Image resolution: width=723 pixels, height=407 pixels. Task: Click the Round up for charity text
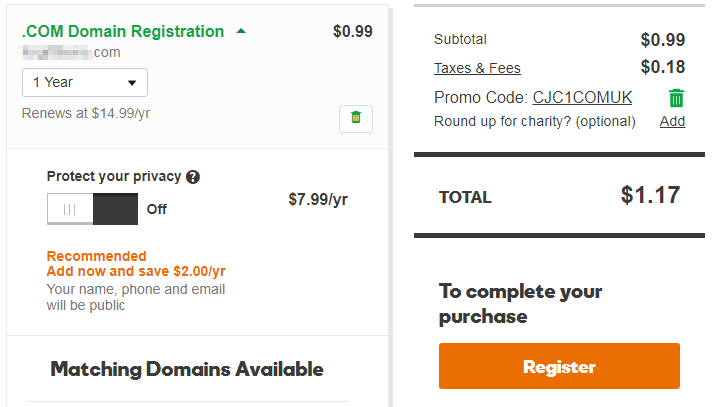coord(534,121)
